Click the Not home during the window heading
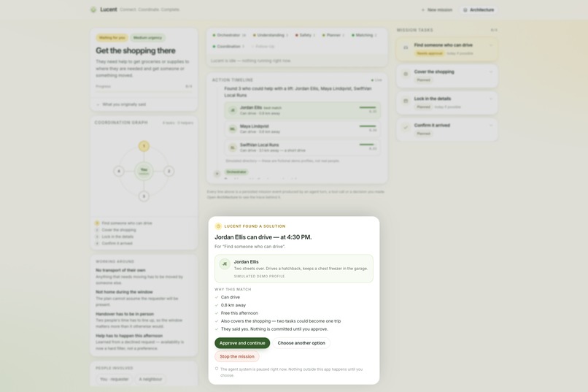Image resolution: width=588 pixels, height=392 pixels. 124,292
